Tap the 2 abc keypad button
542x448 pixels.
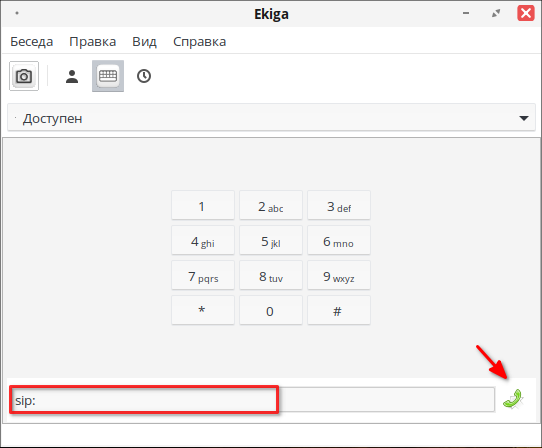click(x=271, y=205)
